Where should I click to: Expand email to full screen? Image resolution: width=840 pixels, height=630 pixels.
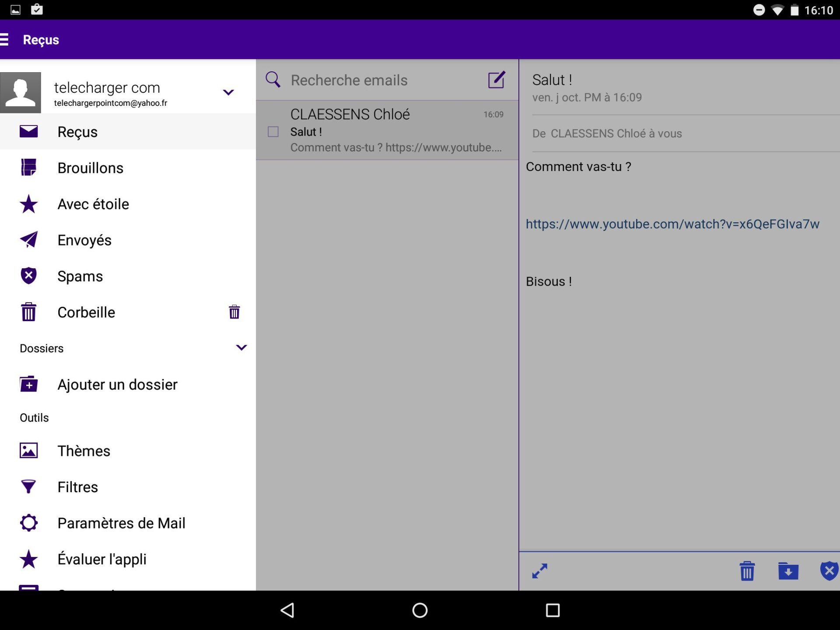pyautogui.click(x=539, y=571)
